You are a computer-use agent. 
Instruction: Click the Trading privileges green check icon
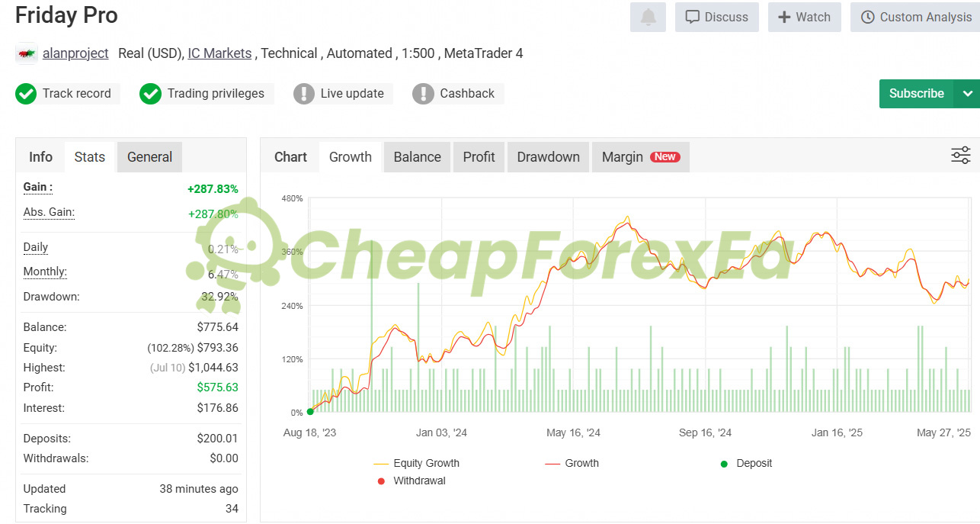pyautogui.click(x=151, y=94)
